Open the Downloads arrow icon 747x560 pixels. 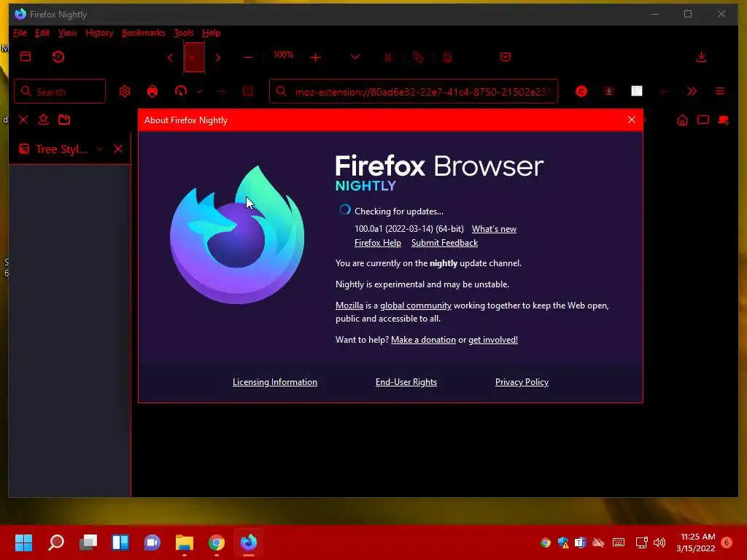(x=701, y=57)
